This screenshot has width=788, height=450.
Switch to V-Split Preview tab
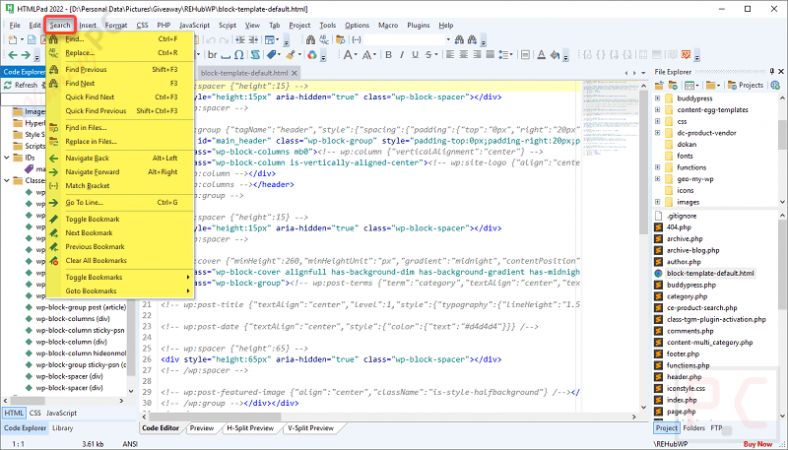click(x=311, y=428)
